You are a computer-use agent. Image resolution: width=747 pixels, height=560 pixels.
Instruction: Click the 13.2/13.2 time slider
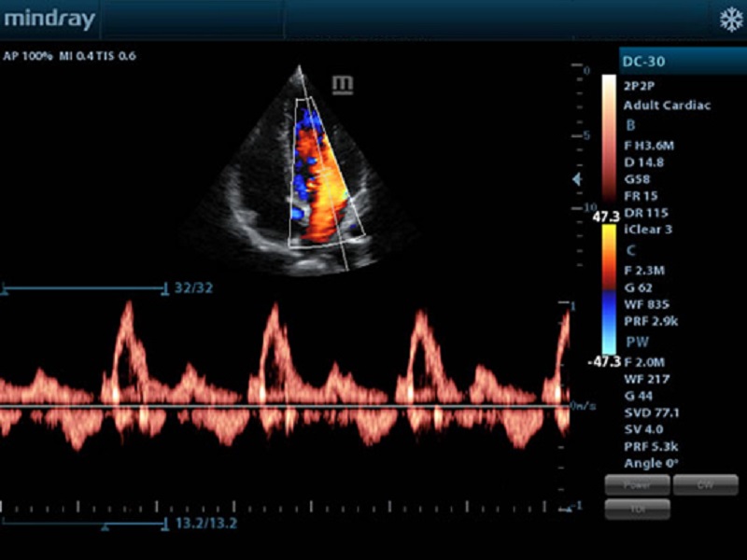click(84, 523)
